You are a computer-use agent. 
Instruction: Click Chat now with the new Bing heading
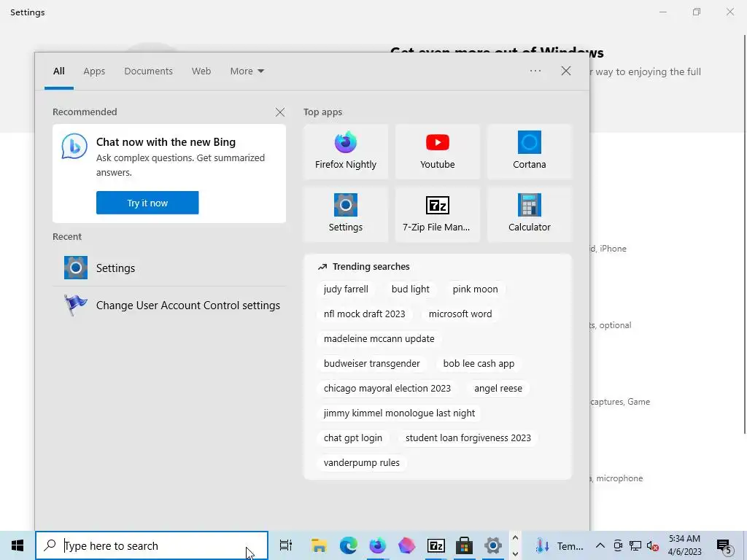166,142
